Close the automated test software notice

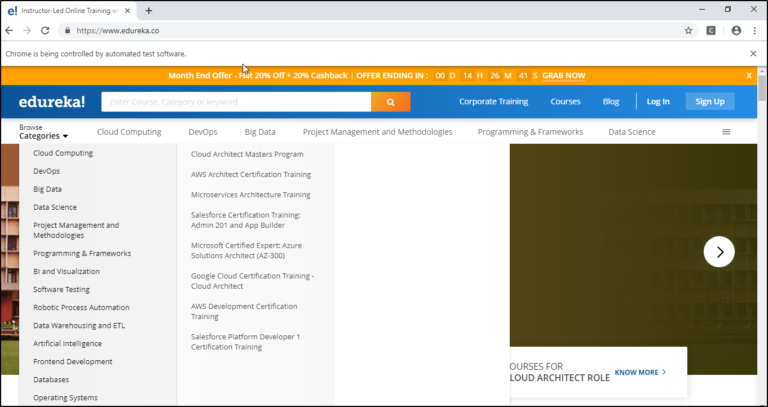pos(753,54)
